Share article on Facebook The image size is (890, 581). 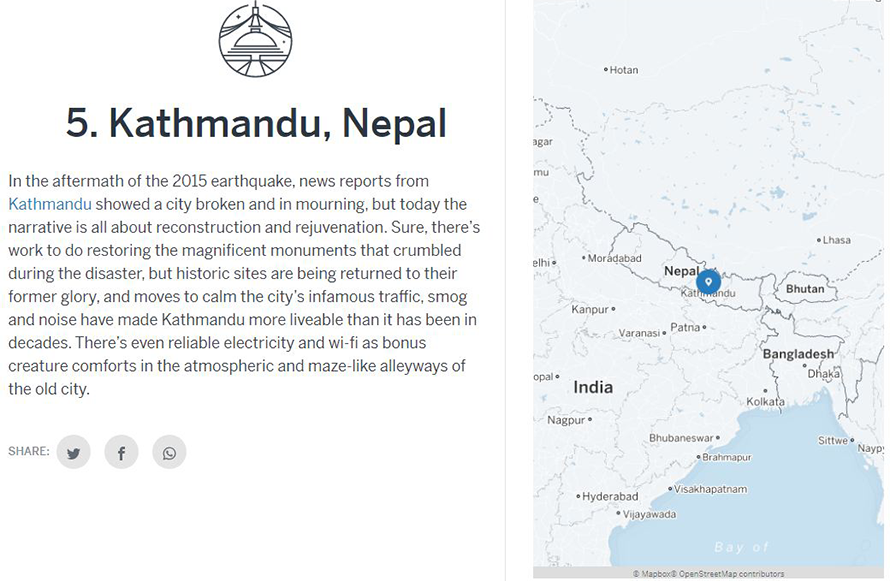coord(121,452)
